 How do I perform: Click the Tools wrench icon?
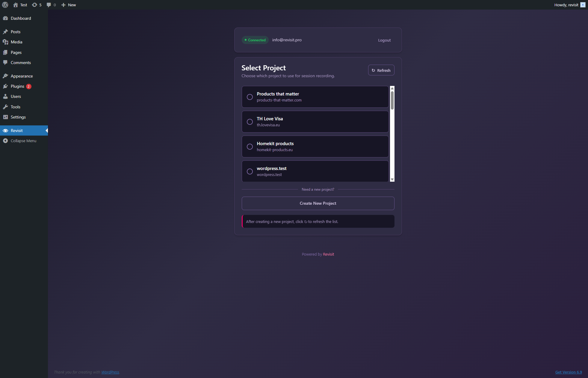[6, 107]
